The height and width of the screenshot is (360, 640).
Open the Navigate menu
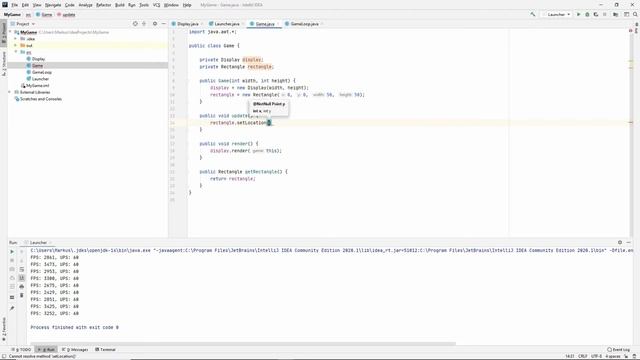click(x=53, y=5)
